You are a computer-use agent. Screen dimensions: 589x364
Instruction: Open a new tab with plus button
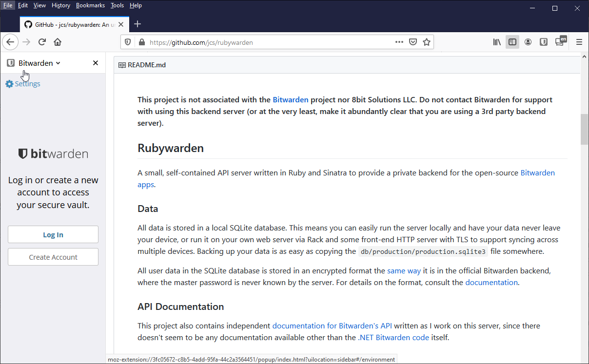137,24
